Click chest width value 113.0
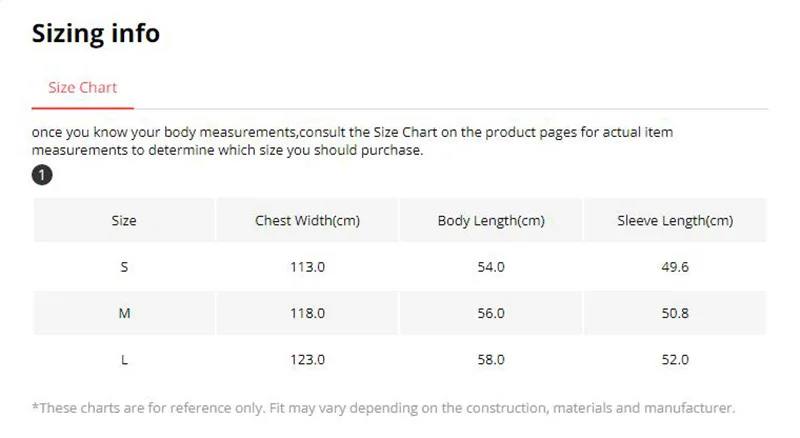Image resolution: width=800 pixels, height=438 pixels. point(308,267)
